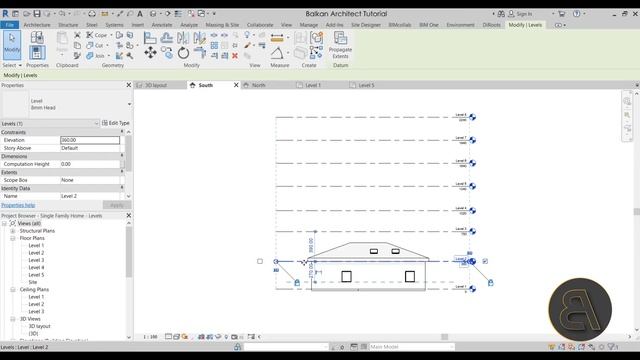Select Level 4 under Floor Plans
Viewport: 640px width, 360px height.
point(36,267)
